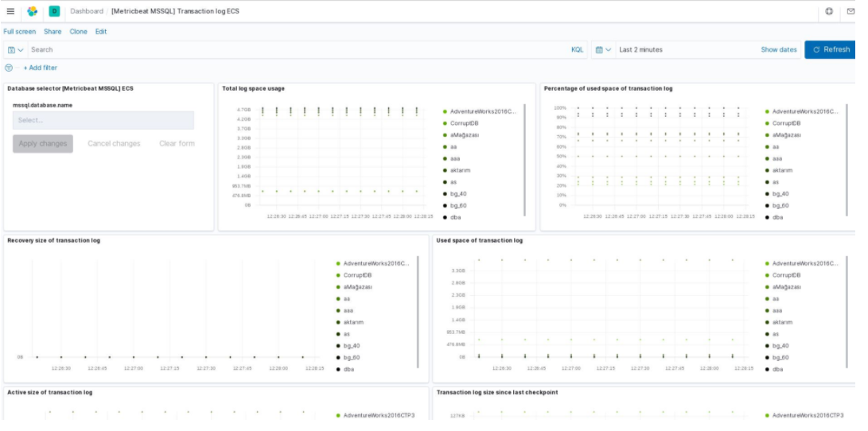Toggle aa legend in Recovery size panel
Viewport: 868px width, 431px height.
pyautogui.click(x=343, y=299)
